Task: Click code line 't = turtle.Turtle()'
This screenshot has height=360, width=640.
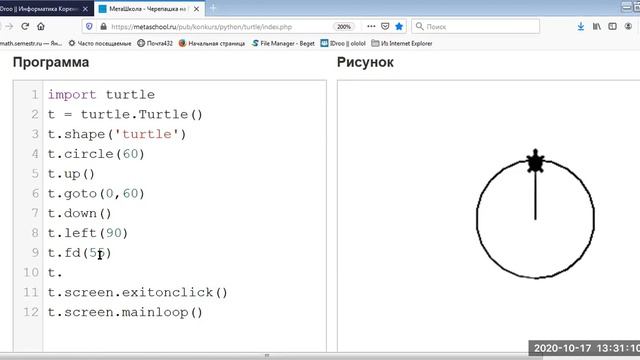Action: 125,114
